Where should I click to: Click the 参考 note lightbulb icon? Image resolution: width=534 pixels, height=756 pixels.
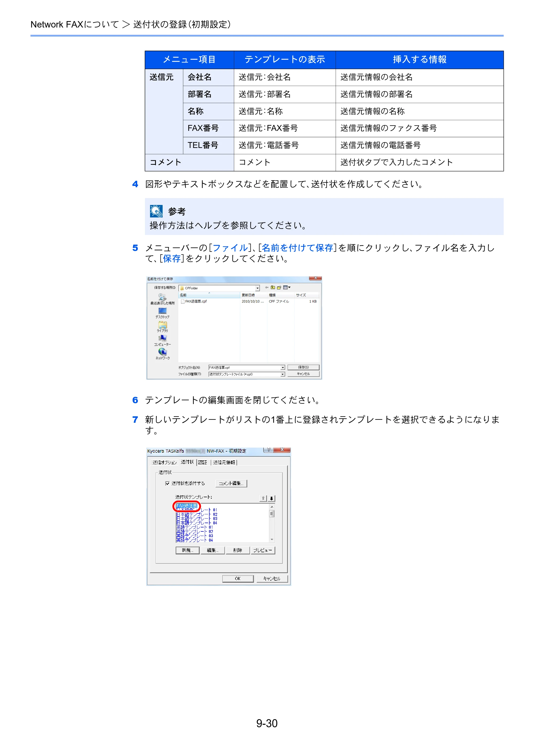coord(156,211)
